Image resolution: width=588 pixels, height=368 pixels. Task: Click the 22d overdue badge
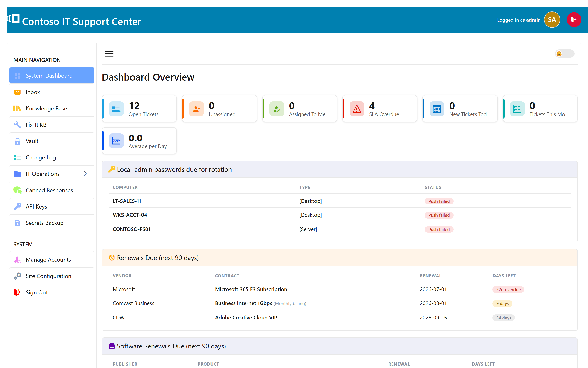click(x=508, y=290)
